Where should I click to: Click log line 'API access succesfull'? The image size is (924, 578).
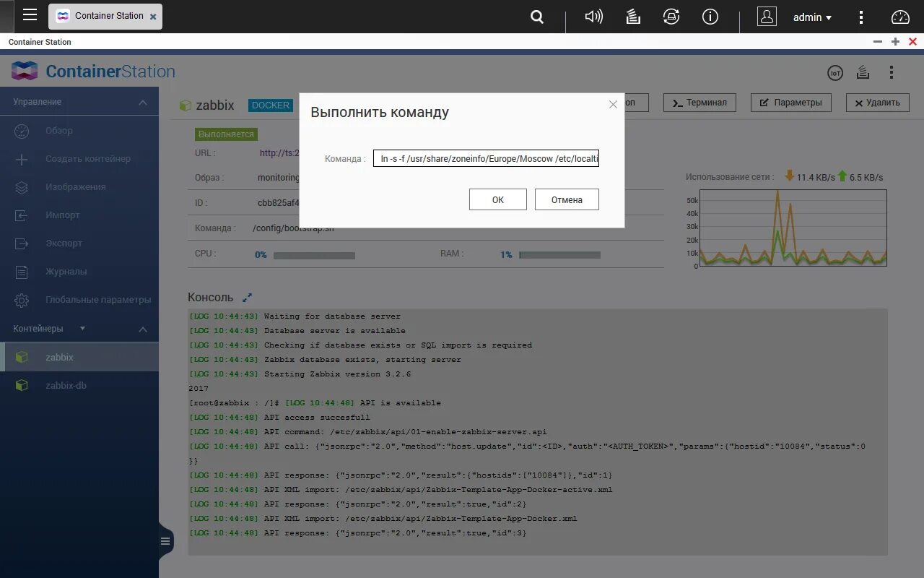click(279, 418)
